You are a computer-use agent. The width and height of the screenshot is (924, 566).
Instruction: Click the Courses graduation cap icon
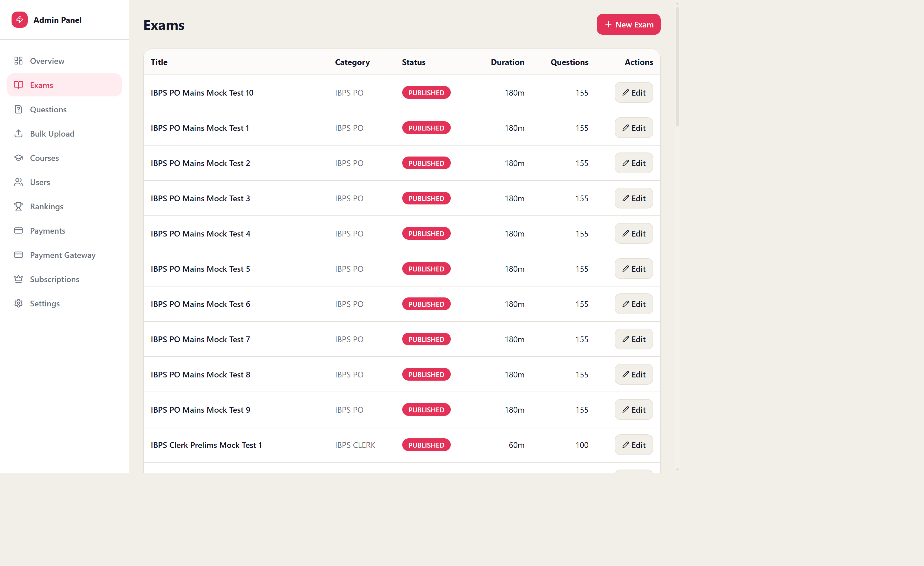18,158
